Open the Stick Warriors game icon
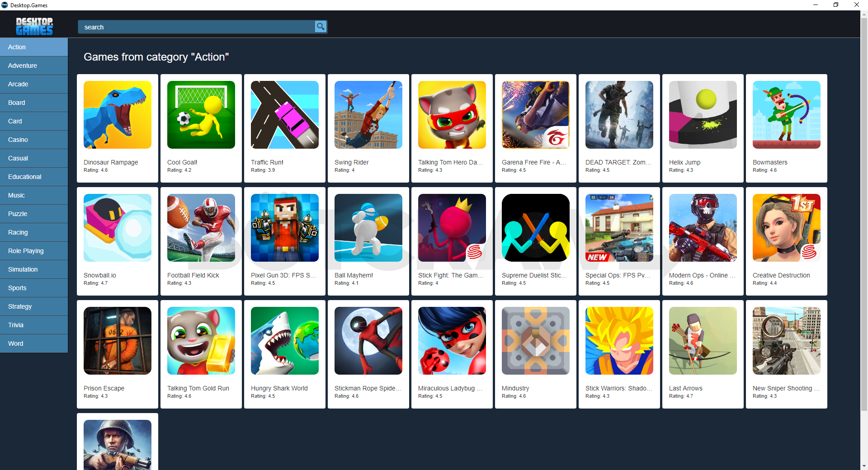This screenshot has height=470, width=868. 619,341
